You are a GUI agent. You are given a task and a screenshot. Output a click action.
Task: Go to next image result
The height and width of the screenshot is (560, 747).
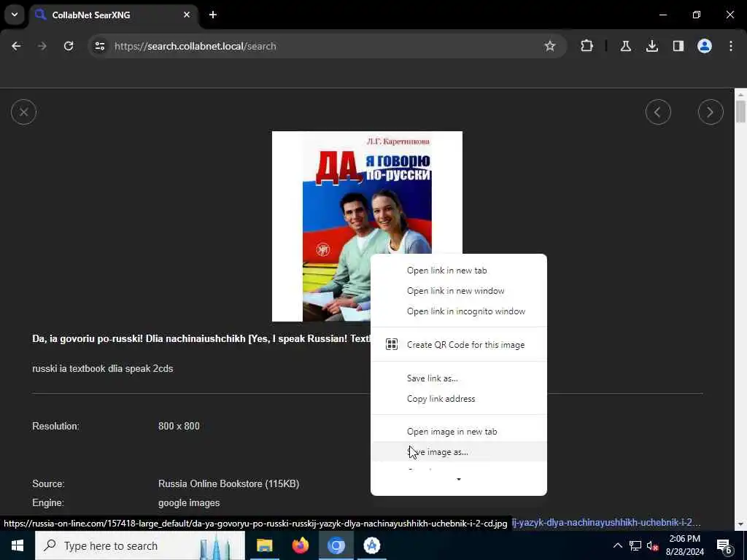point(711,112)
